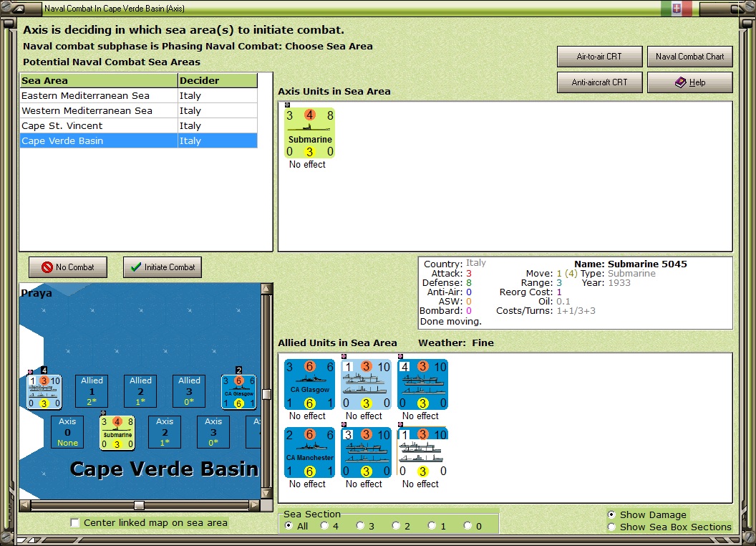This screenshot has height=546, width=756.
Task: Select the All sea section radio button
Action: click(289, 526)
